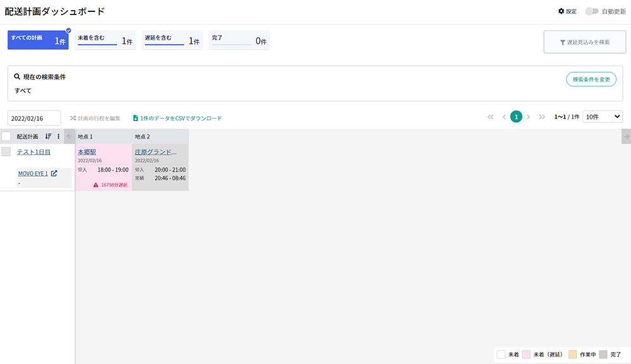Download 1件のデータをCSV link
The width and height of the screenshot is (631, 364).
[177, 118]
